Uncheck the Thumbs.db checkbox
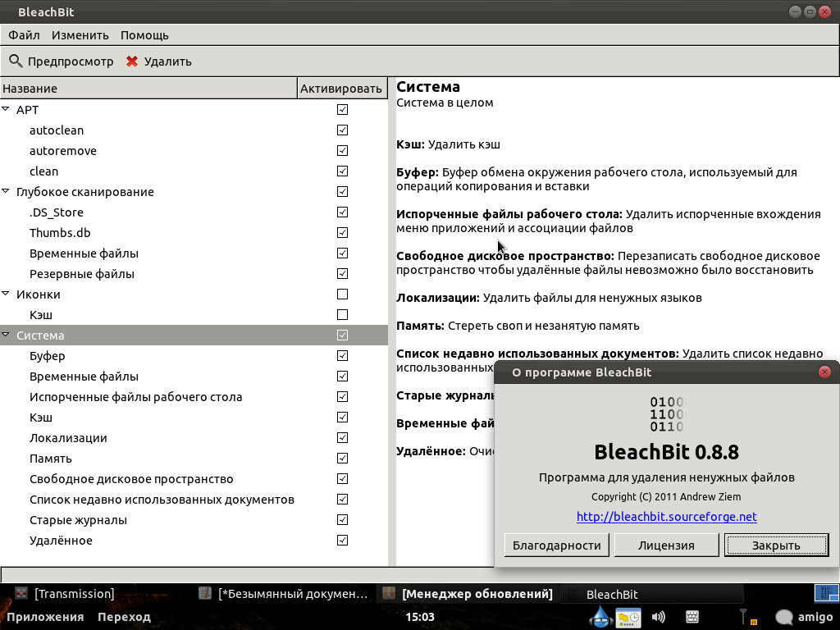The image size is (840, 630). pos(342,232)
